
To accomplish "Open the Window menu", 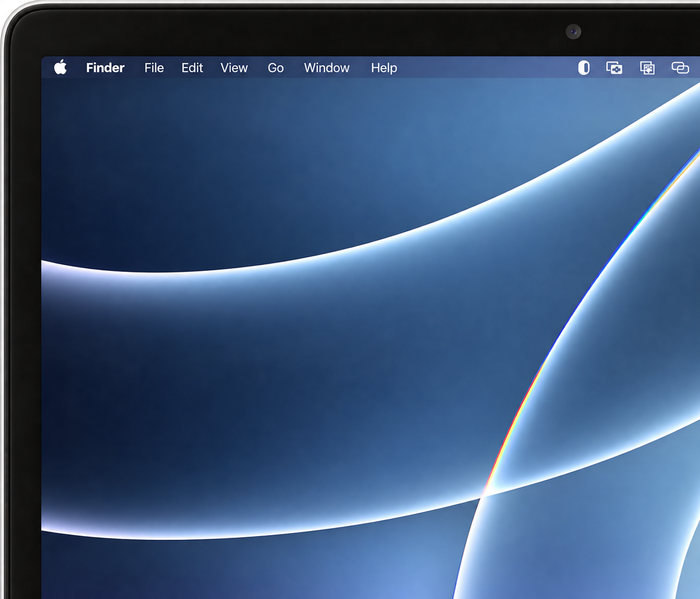I will pyautogui.click(x=326, y=68).
